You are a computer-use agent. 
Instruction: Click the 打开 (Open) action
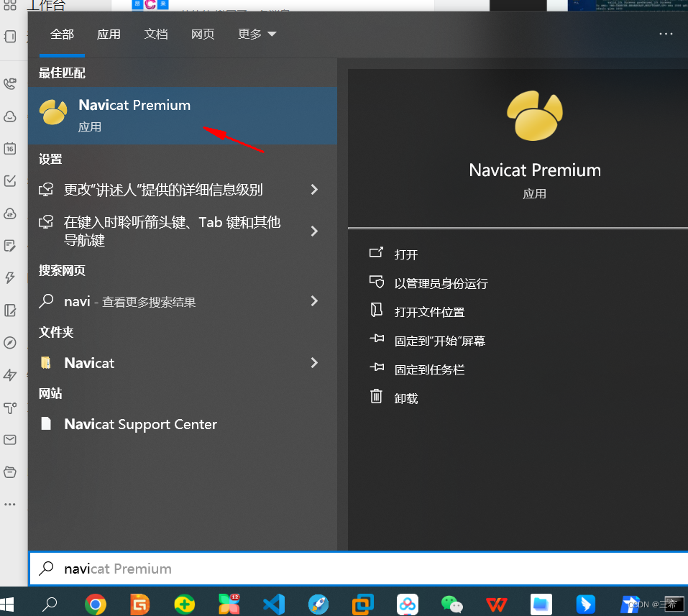(x=406, y=254)
